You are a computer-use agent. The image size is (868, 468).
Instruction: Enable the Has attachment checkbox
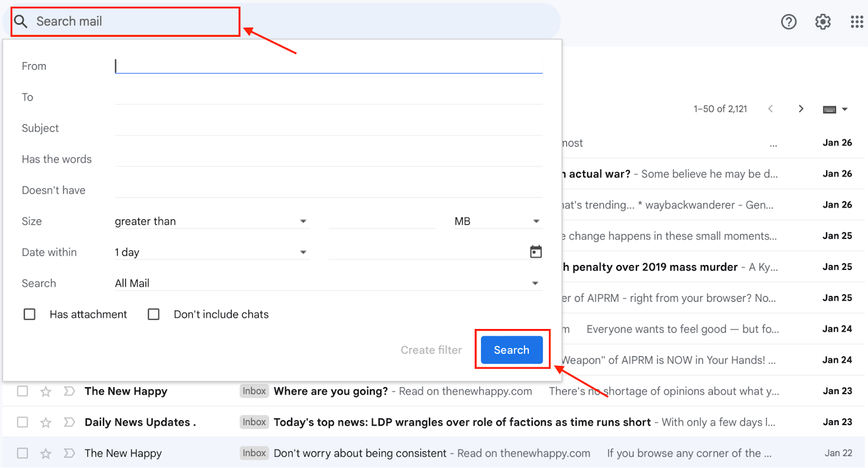click(x=30, y=314)
